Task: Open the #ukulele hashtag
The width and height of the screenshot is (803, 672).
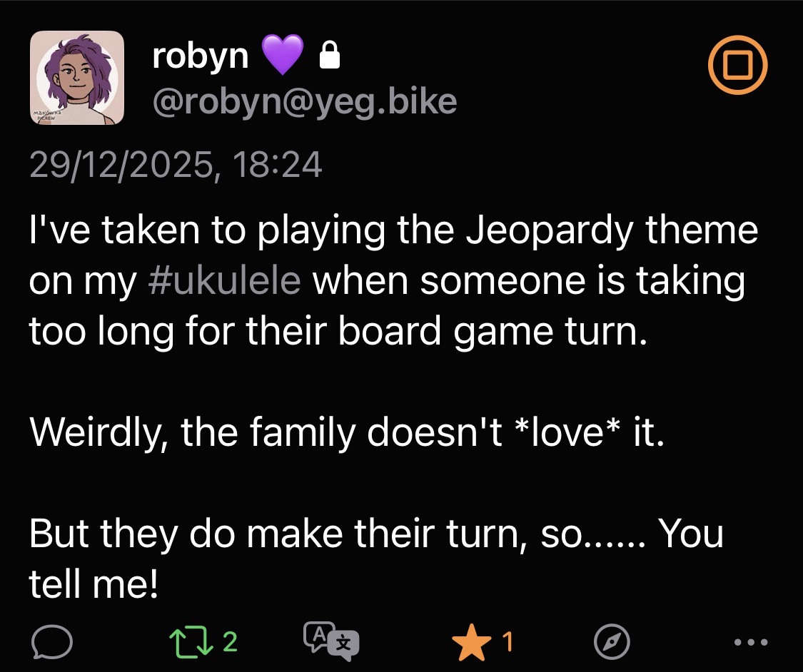Action: (x=224, y=282)
